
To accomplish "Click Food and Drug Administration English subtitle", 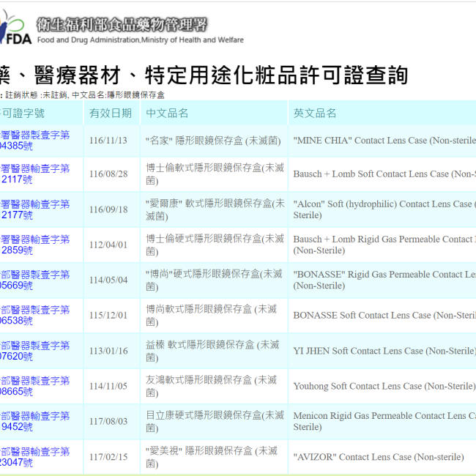I will (x=141, y=40).
